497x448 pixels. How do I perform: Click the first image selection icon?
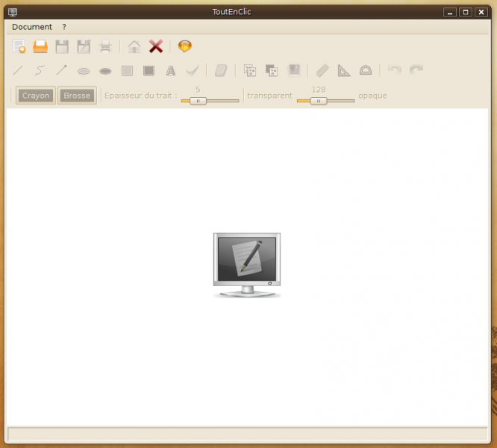coord(250,70)
